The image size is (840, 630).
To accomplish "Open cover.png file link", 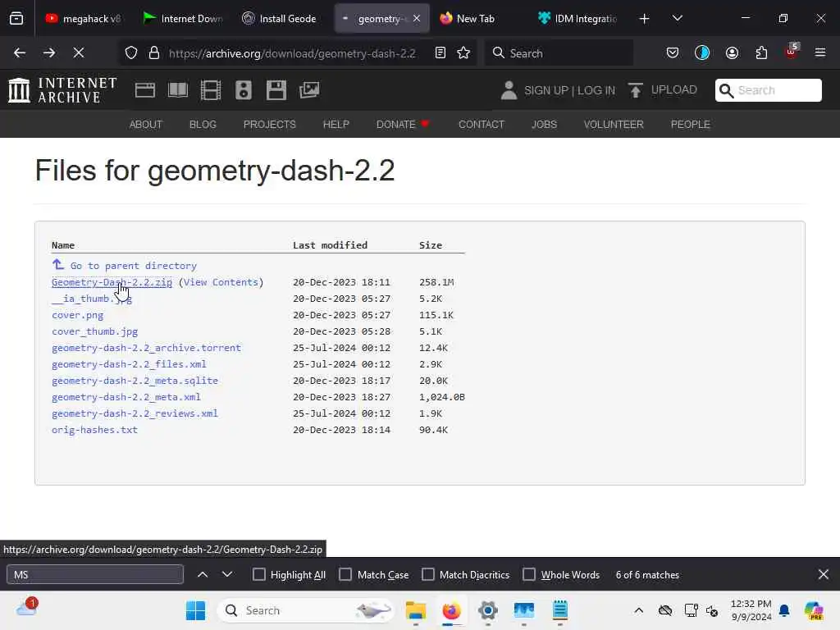I will [x=78, y=315].
